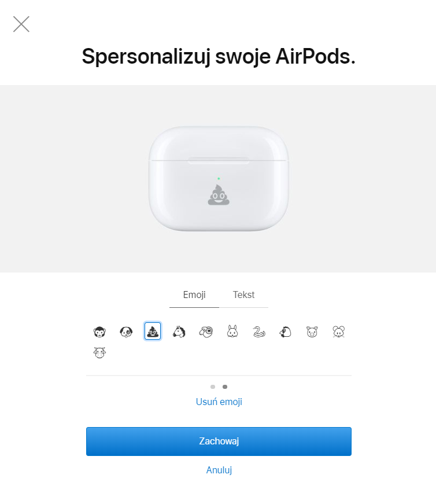Viewport: 436px width, 504px height.
Task: Open the Tekst tab
Action: (243, 295)
